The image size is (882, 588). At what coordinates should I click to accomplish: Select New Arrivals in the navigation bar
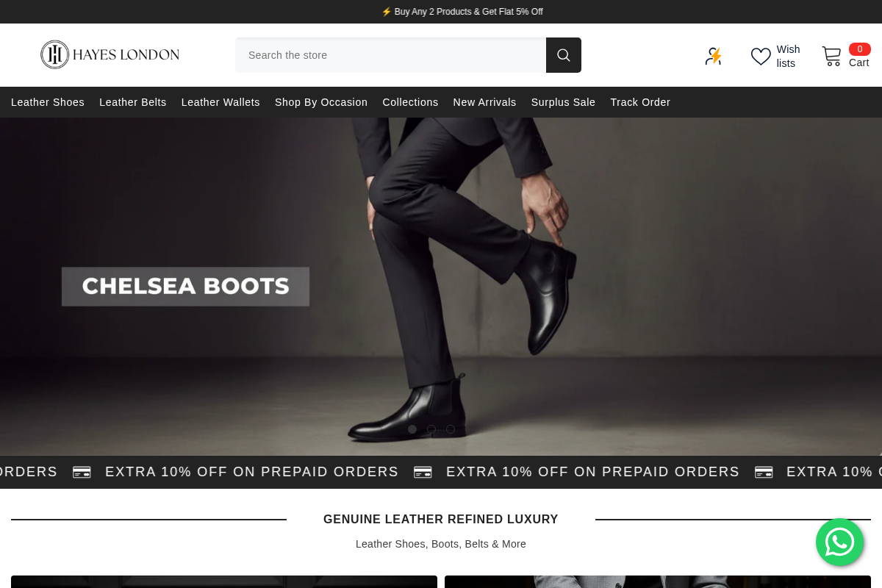(484, 102)
